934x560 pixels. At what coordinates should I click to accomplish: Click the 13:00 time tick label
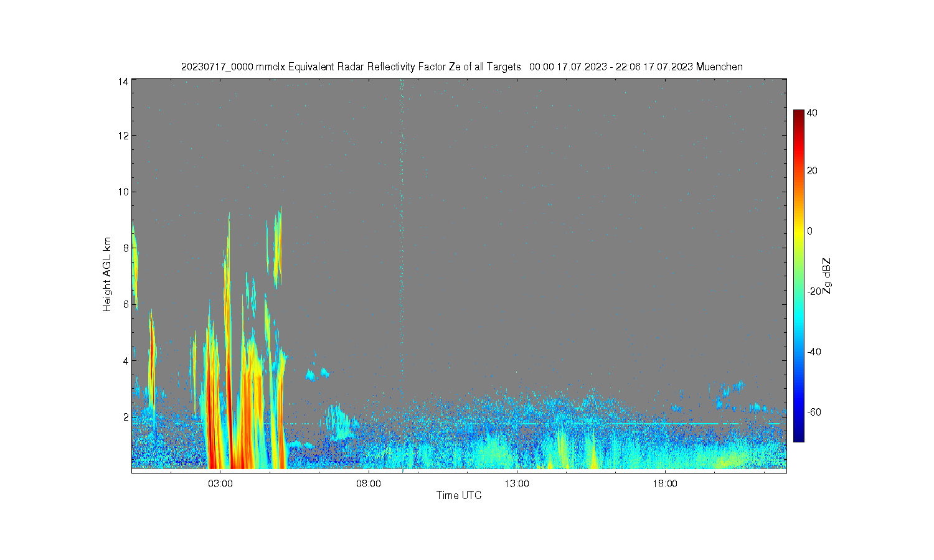(x=517, y=483)
